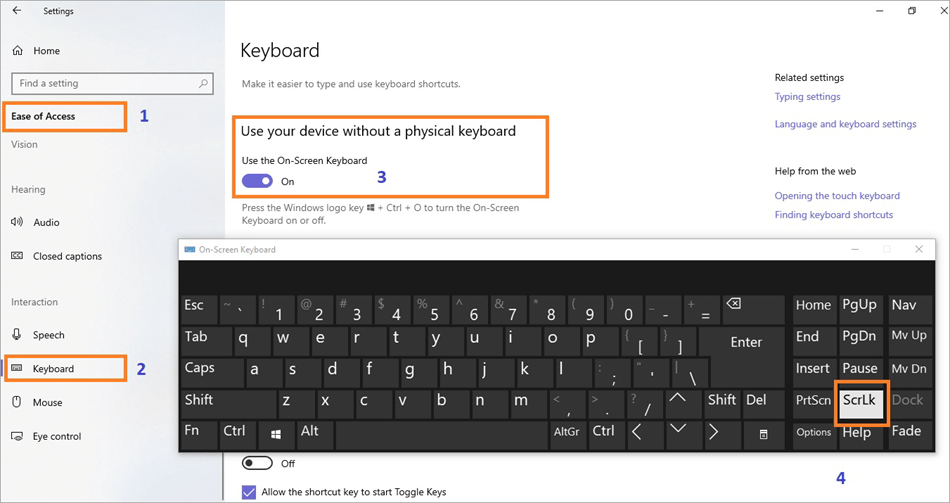This screenshot has height=503, width=950.
Task: Click the search magnifier in Find a setting
Action: (x=204, y=83)
